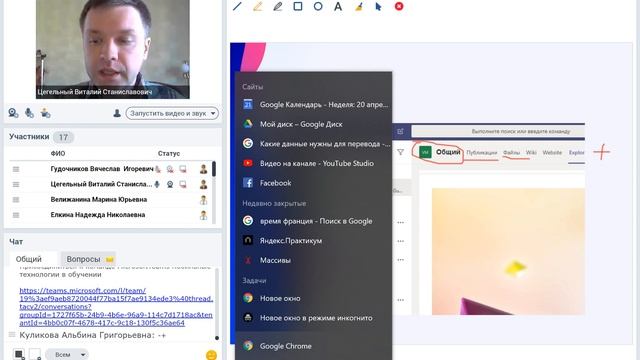
Task: Toggle webcam for Гудочников Вячеслав Игоревич
Action: (170, 169)
